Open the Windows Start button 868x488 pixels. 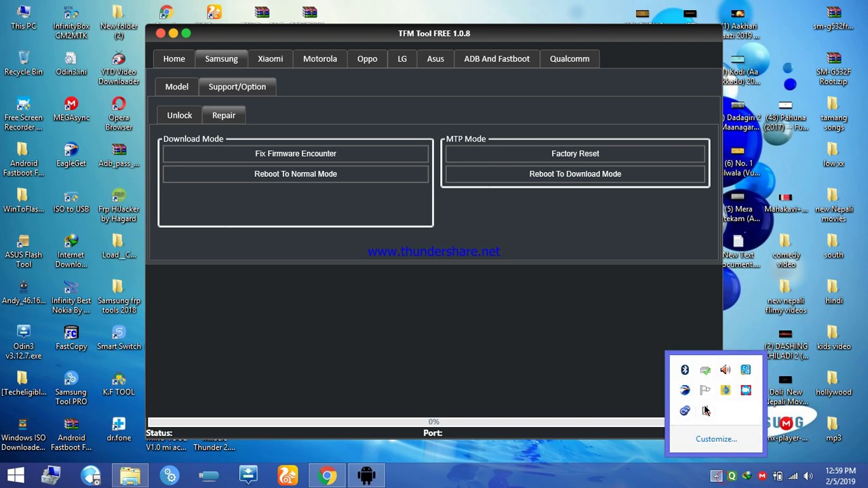[x=16, y=476]
